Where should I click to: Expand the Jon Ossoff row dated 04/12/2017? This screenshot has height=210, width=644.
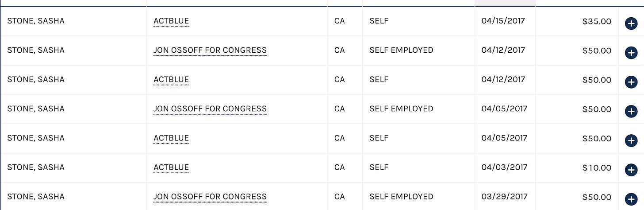[631, 53]
